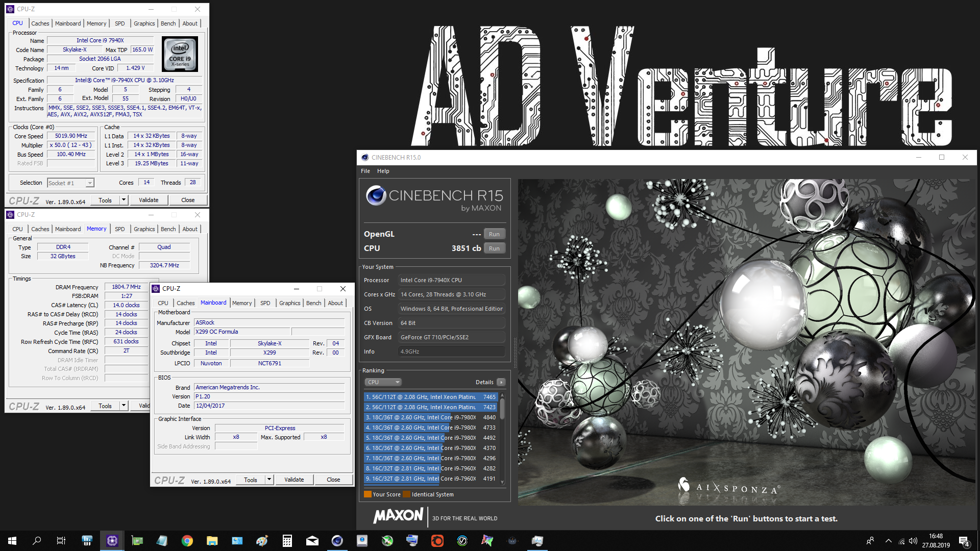Switch to Bench tab in top CPU-Z

pyautogui.click(x=168, y=23)
